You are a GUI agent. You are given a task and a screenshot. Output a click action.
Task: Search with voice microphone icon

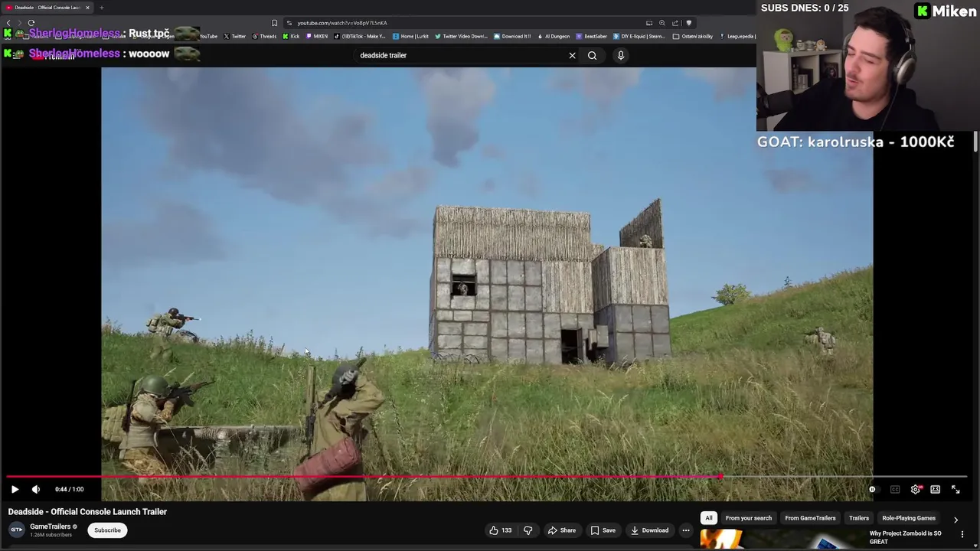click(x=621, y=55)
